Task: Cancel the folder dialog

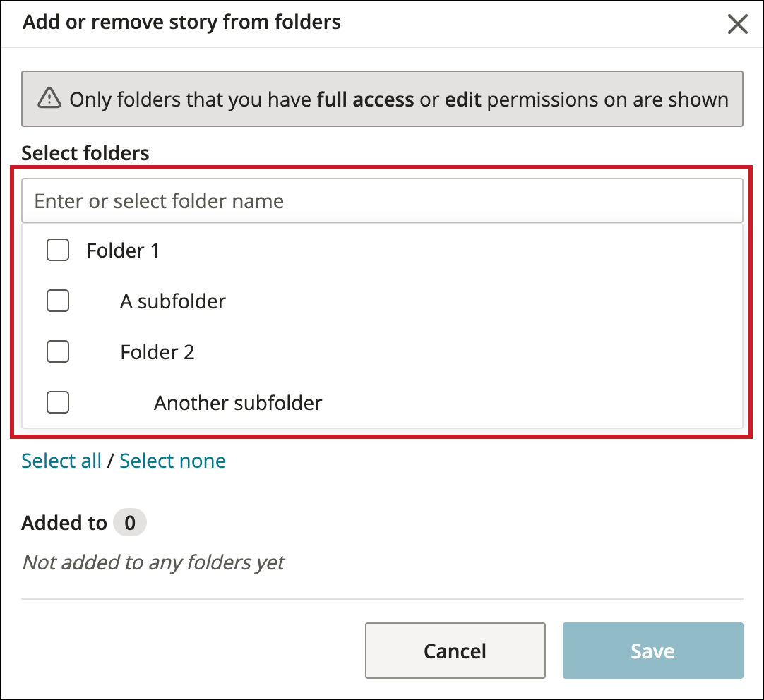Action: [x=455, y=651]
